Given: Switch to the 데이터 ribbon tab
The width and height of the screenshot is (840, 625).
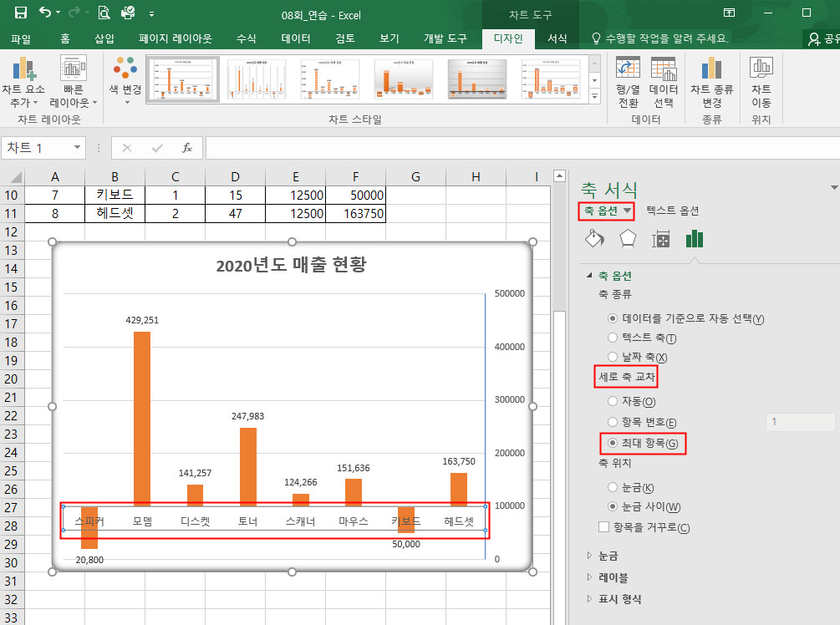Looking at the screenshot, I should [x=296, y=38].
